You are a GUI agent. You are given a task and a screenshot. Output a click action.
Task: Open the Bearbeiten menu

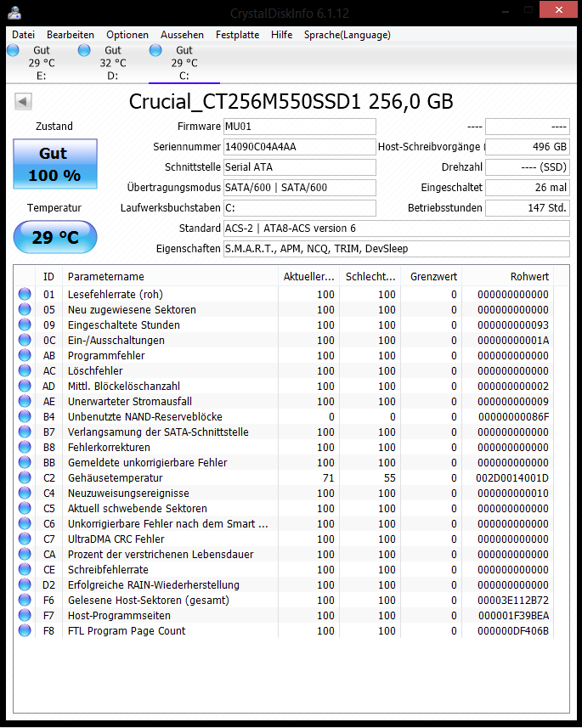[71, 35]
